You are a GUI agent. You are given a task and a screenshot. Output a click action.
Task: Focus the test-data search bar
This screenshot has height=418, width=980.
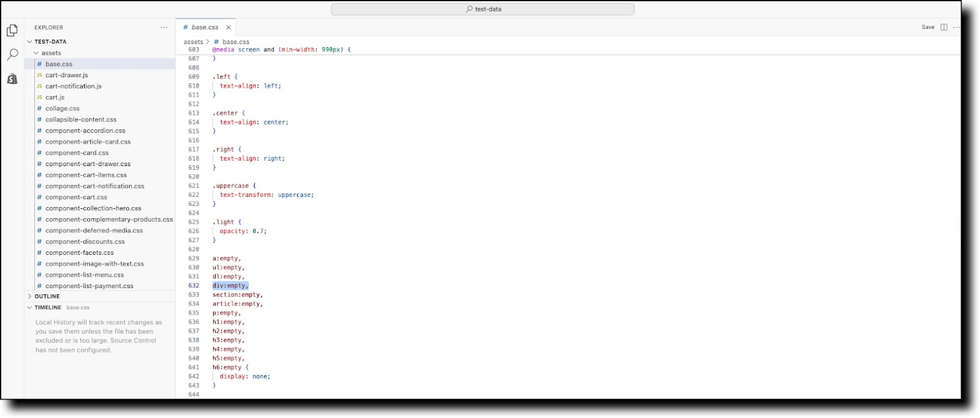click(x=483, y=9)
